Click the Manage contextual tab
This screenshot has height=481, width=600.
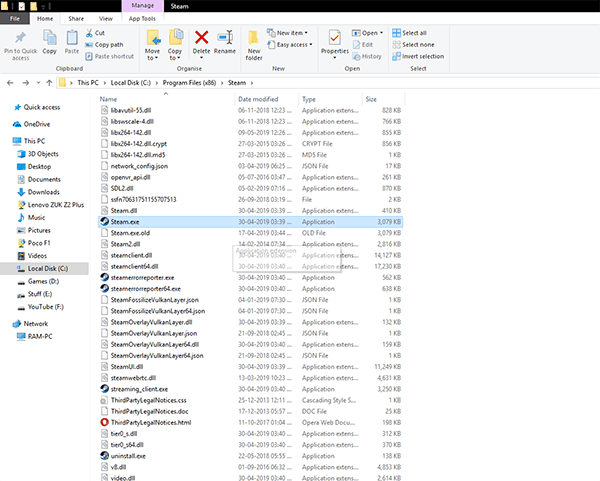click(143, 6)
